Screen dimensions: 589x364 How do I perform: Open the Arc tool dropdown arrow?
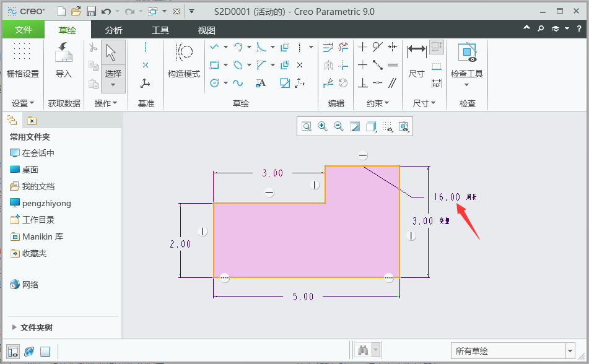pos(249,47)
